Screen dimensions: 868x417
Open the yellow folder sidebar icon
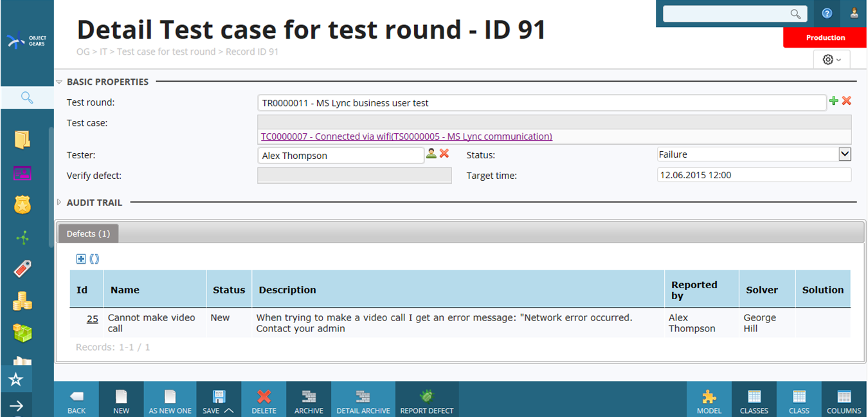23,140
